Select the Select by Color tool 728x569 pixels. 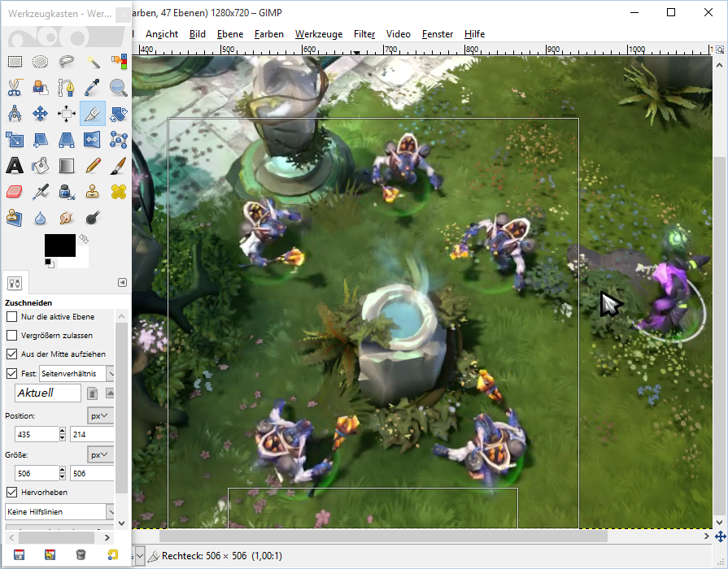[x=119, y=61]
